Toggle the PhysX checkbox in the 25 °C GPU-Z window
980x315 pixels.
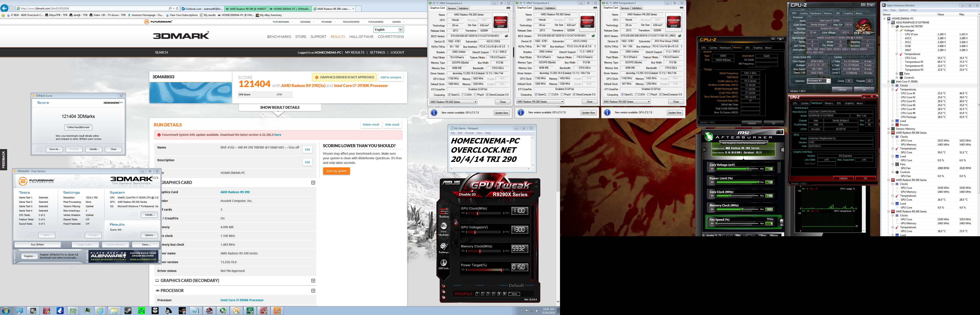pos(562,95)
